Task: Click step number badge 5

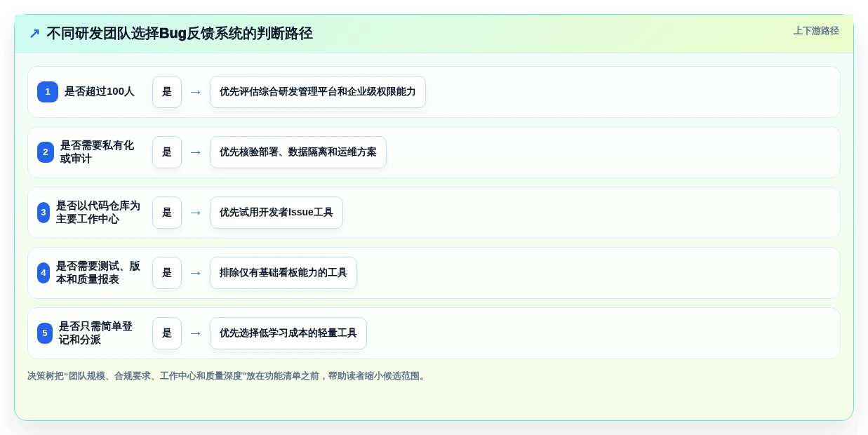Action: coord(45,333)
